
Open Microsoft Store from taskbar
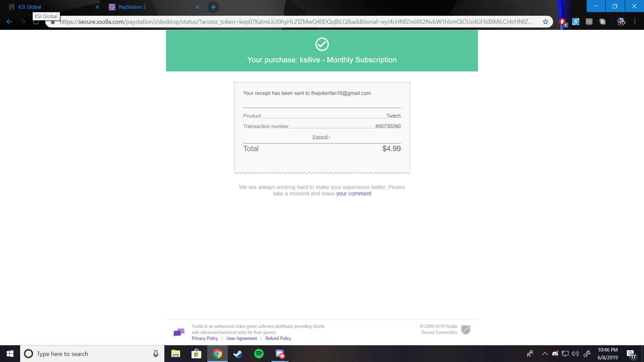[x=197, y=354]
